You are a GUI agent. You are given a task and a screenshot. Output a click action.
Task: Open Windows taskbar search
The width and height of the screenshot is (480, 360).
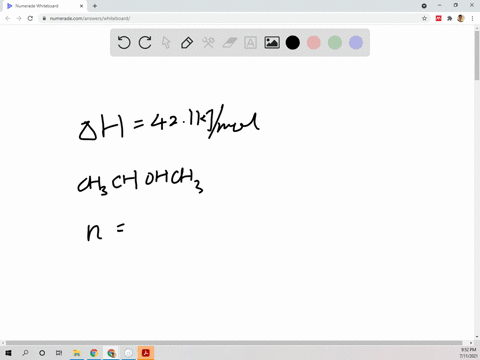point(25,353)
